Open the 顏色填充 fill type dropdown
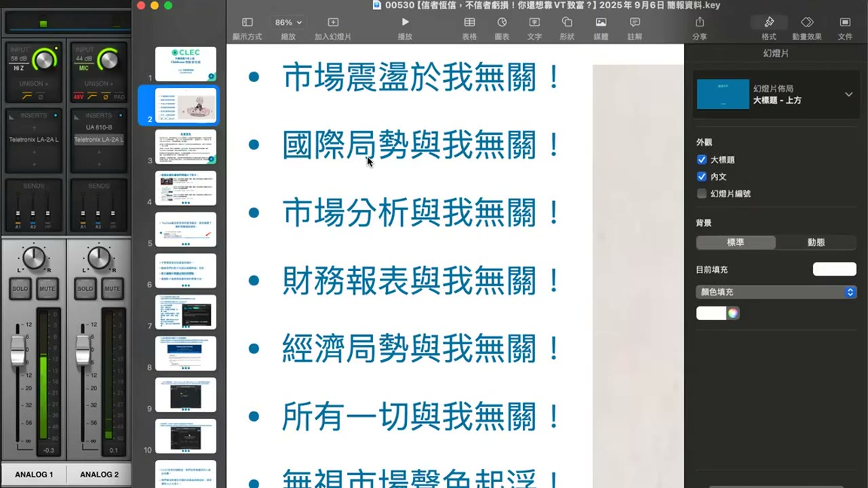This screenshot has width=868, height=488. [x=776, y=292]
